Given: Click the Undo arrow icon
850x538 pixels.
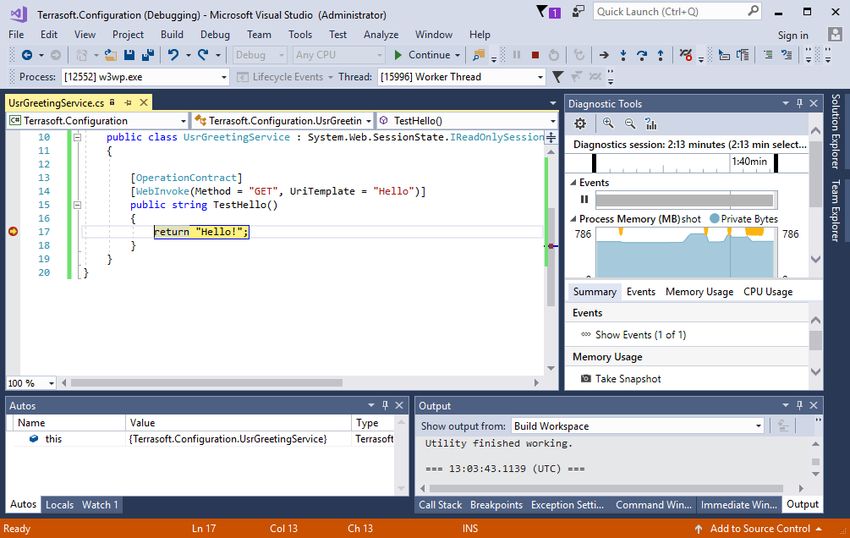Looking at the screenshot, I should click(173, 55).
